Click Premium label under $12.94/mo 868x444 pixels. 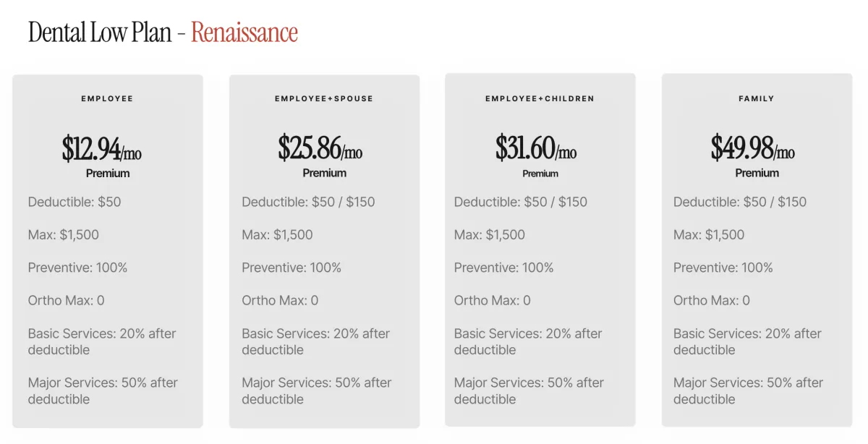coord(108,174)
